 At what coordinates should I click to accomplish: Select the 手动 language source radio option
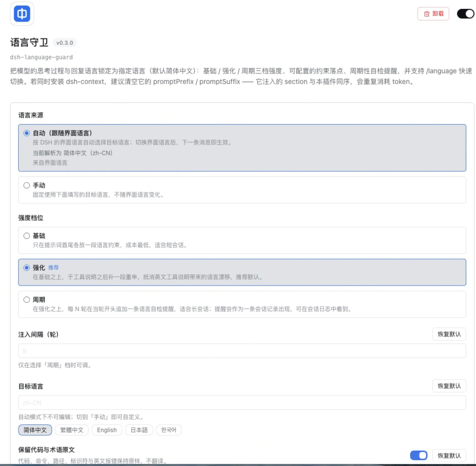pos(27,186)
